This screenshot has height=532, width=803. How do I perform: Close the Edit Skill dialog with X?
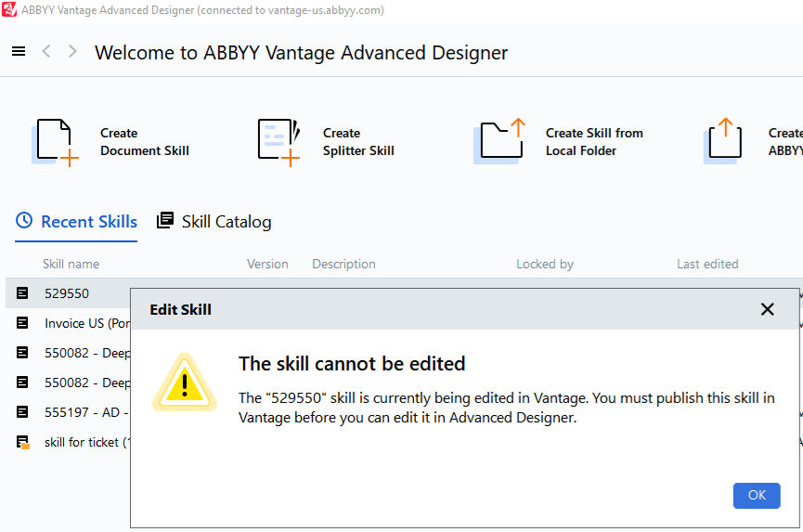point(767,309)
